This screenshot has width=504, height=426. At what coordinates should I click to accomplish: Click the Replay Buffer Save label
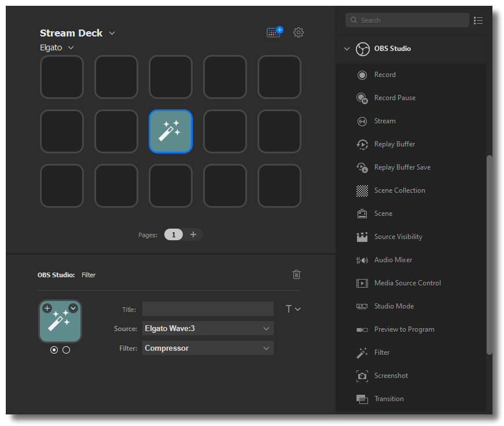tap(402, 167)
